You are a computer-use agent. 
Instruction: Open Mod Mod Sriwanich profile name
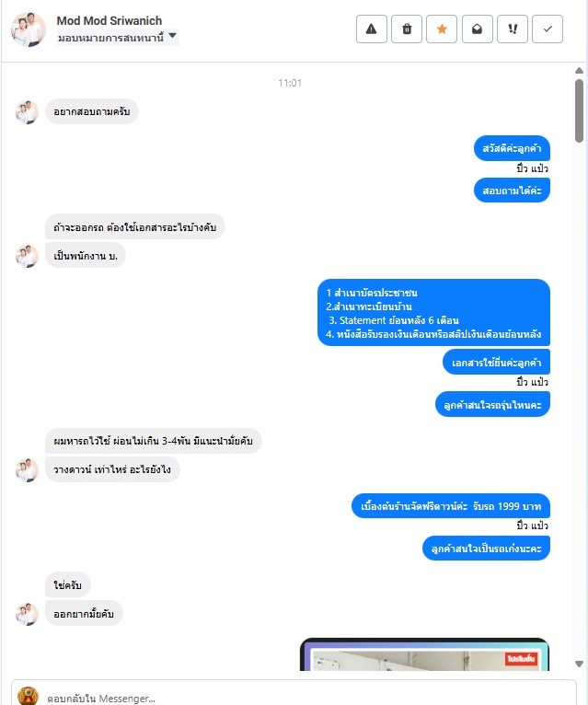point(110,20)
